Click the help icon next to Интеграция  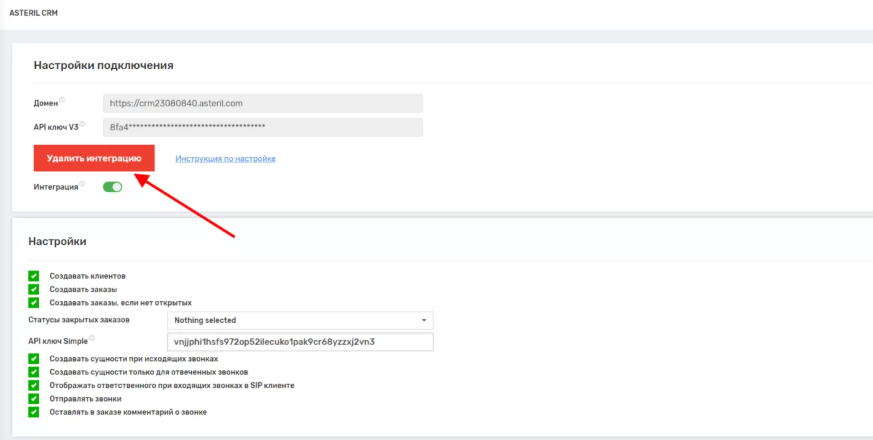[x=82, y=183]
